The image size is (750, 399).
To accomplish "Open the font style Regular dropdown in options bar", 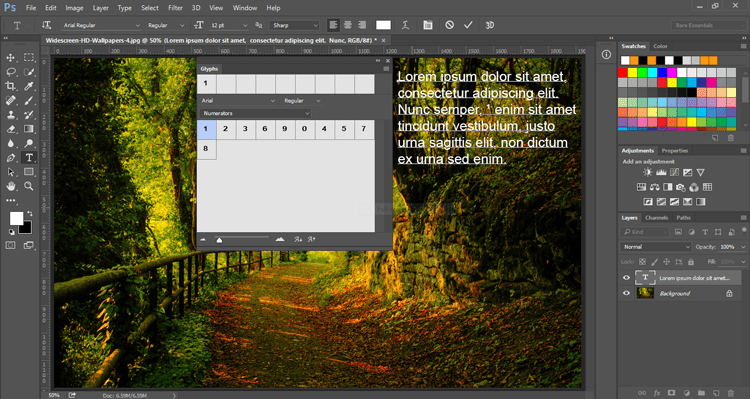I will (x=165, y=25).
